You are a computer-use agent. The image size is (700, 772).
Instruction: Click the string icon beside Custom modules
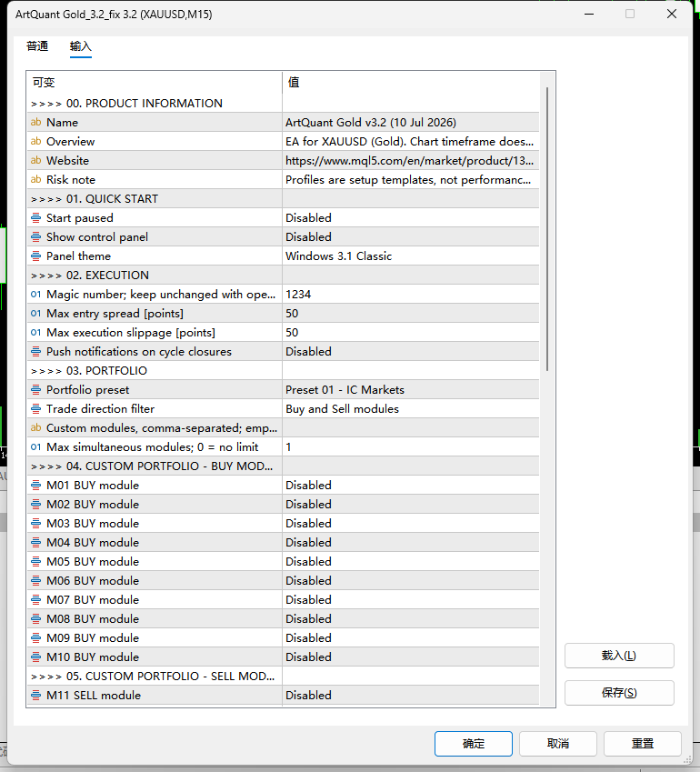tap(36, 428)
